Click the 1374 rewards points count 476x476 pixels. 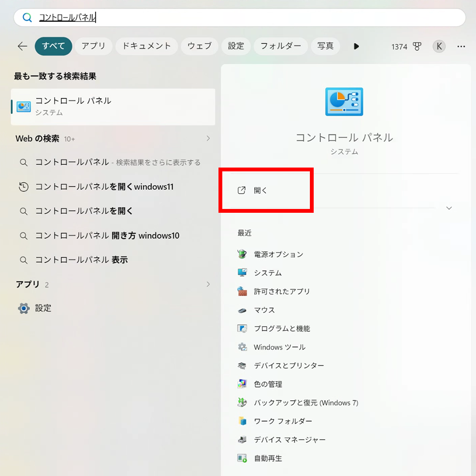[x=399, y=47]
